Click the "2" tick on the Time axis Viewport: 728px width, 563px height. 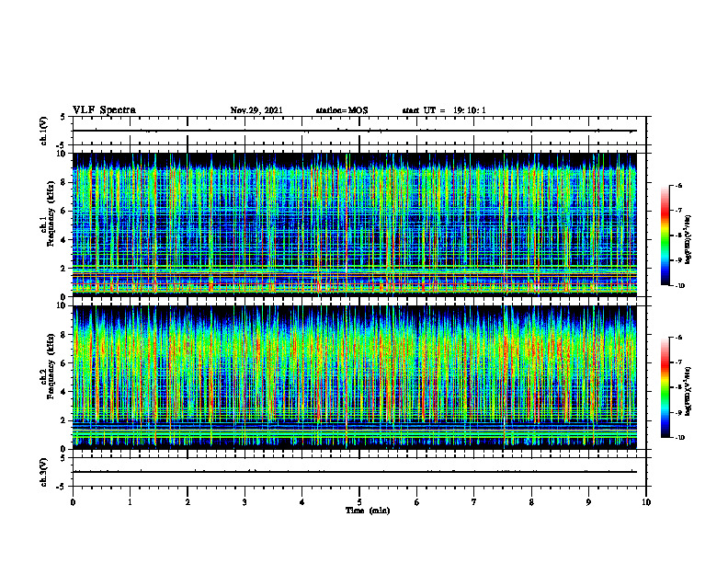tap(188, 502)
